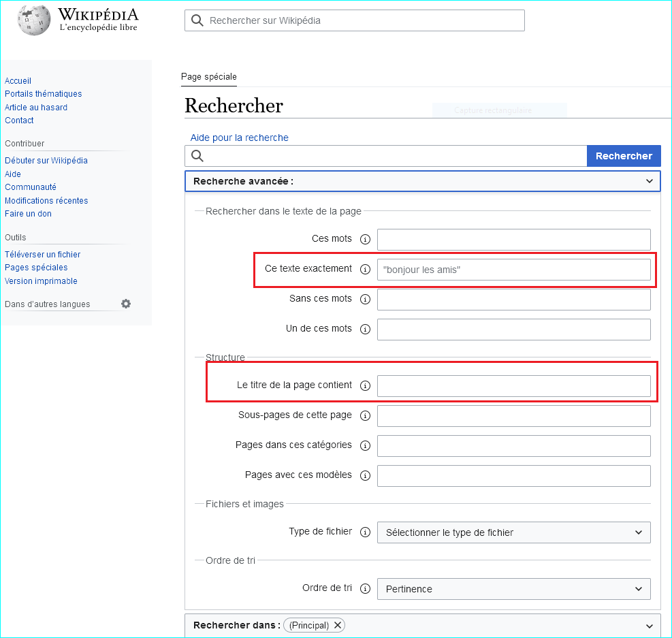Open the info icon next to Sans ces mots
672x638 pixels.
click(365, 299)
